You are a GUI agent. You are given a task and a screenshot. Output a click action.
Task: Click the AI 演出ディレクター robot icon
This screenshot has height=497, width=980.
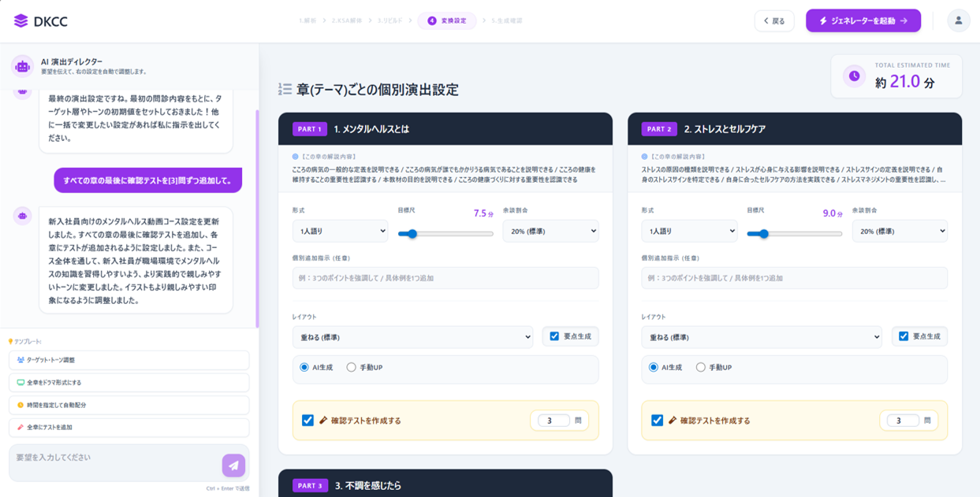pyautogui.click(x=23, y=66)
